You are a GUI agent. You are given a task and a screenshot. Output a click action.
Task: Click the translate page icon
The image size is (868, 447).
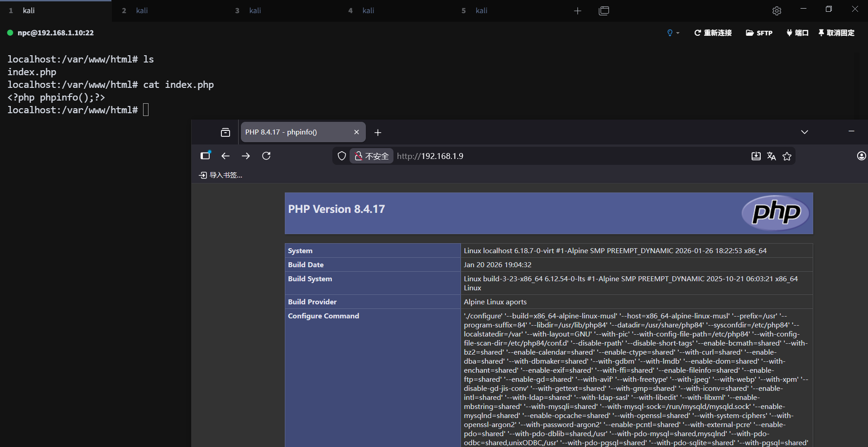(x=772, y=156)
